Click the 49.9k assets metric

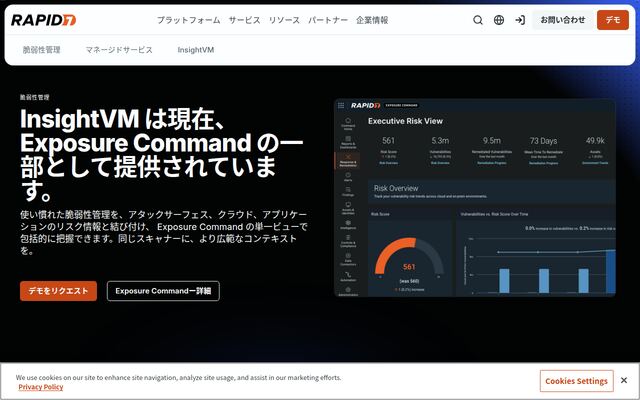(595, 141)
